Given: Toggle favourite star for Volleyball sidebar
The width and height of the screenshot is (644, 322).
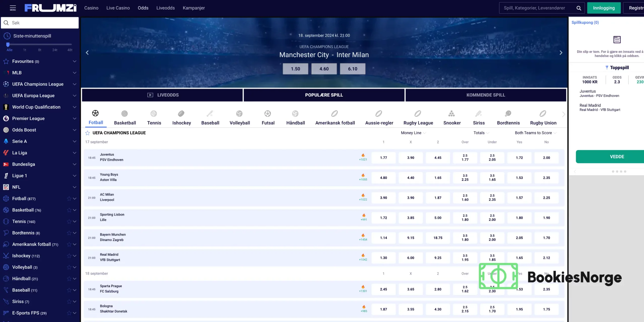Looking at the screenshot, I should coord(69,267).
